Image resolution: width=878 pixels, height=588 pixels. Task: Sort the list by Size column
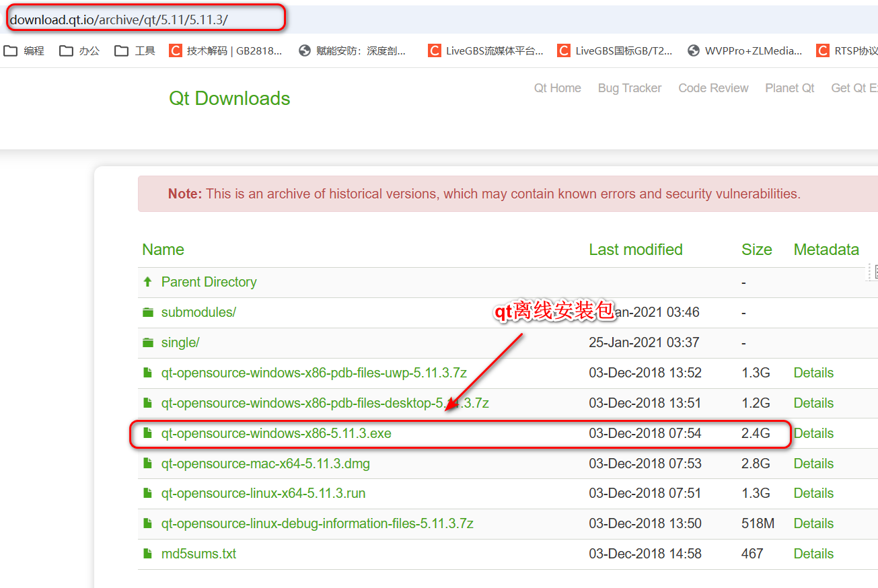pyautogui.click(x=757, y=250)
